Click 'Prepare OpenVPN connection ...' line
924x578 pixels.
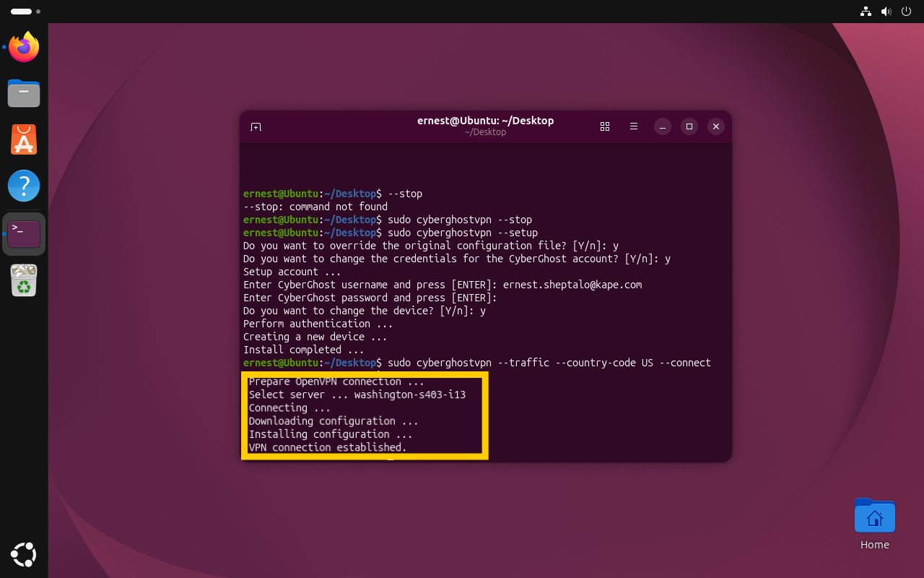336,381
